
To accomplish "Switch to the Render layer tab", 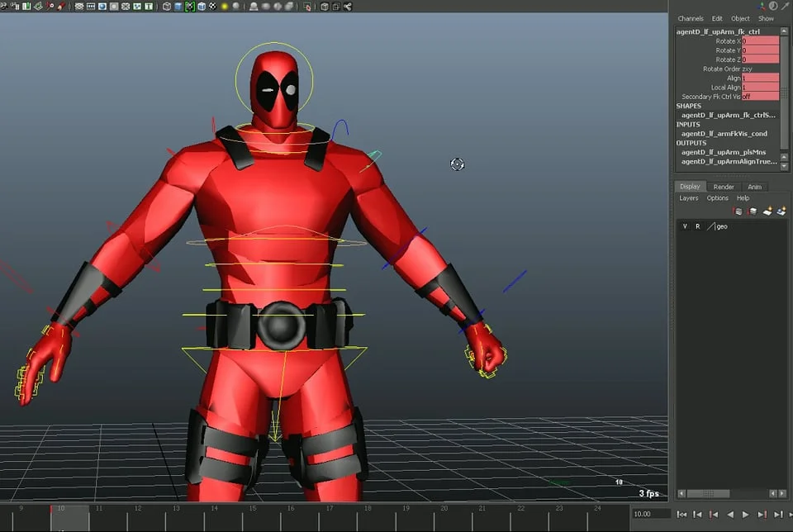I will point(724,187).
